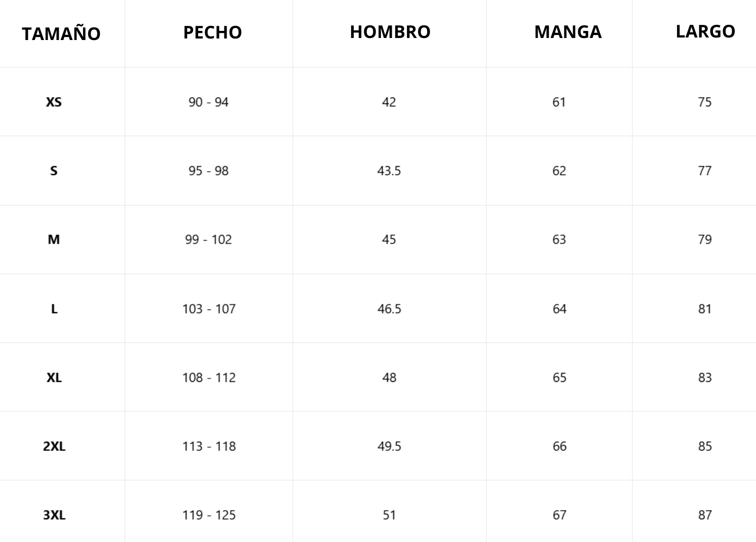Viewport: 756px width, 542px height.
Task: Select the LARGO column header
Action: click(705, 31)
